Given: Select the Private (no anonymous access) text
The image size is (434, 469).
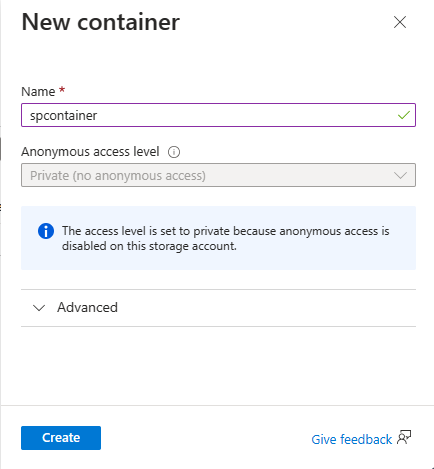Looking at the screenshot, I should 118,176.
